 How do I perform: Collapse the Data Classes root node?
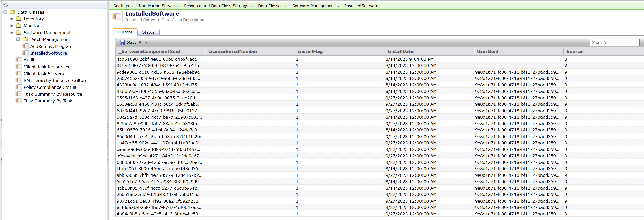pos(5,12)
